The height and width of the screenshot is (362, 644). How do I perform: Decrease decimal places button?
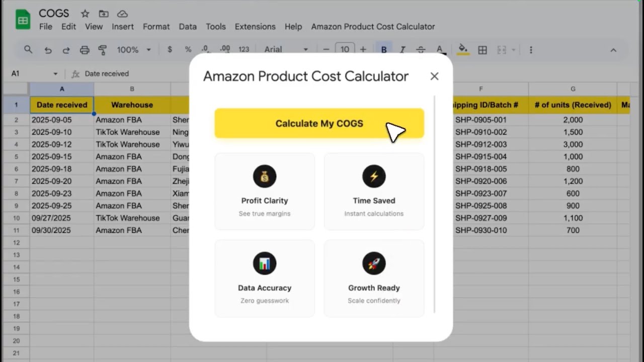click(205, 49)
